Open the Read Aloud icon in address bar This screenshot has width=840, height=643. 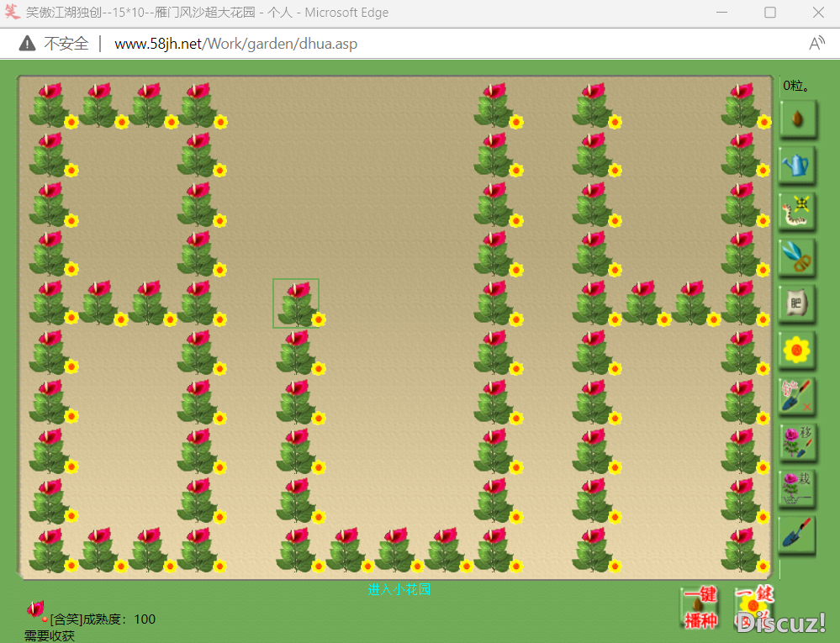click(x=816, y=44)
